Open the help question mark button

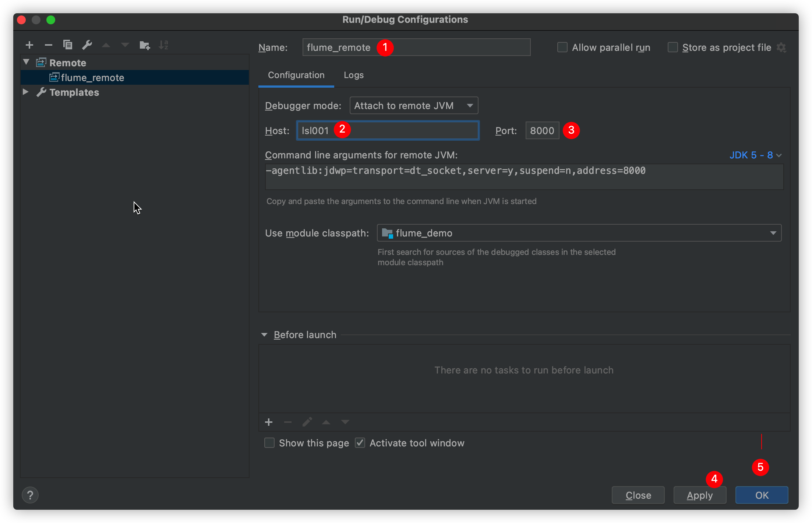[x=30, y=495]
